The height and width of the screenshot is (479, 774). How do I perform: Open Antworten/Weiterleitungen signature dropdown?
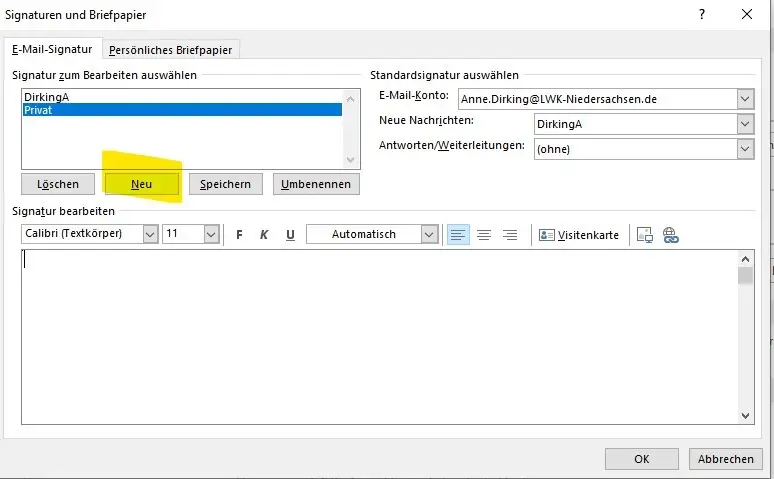click(x=745, y=148)
